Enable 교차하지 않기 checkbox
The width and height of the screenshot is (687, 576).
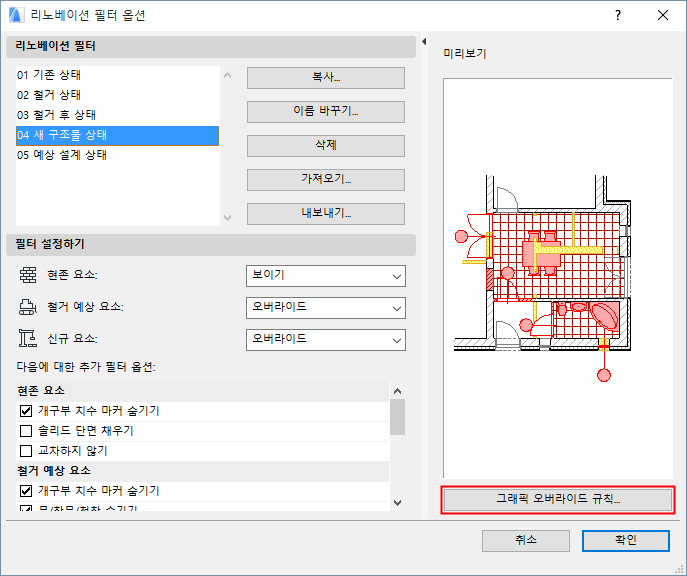26,451
